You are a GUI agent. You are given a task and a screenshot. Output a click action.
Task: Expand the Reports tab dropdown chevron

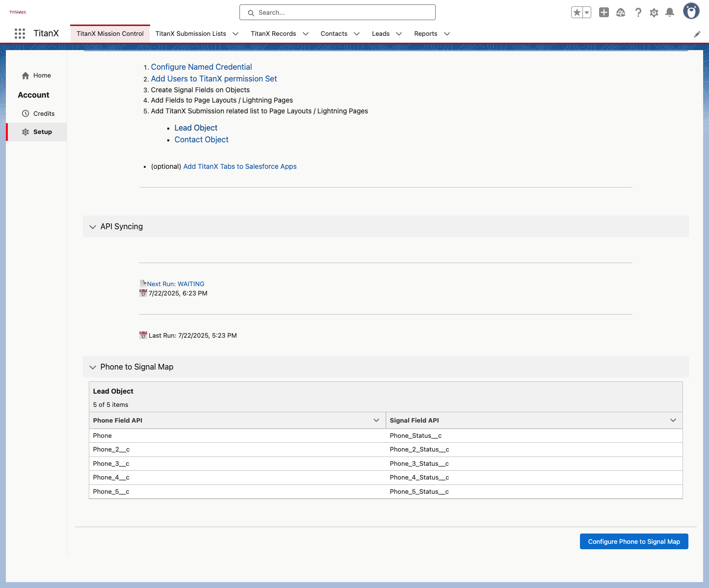447,34
